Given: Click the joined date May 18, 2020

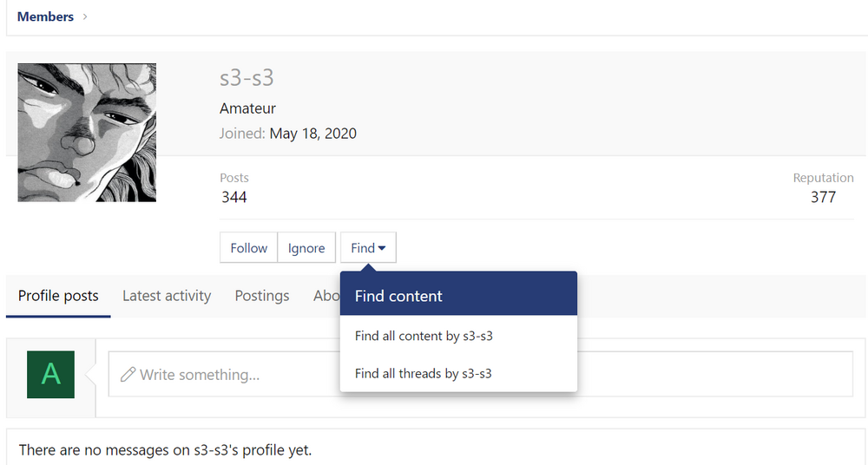Looking at the screenshot, I should (x=312, y=134).
